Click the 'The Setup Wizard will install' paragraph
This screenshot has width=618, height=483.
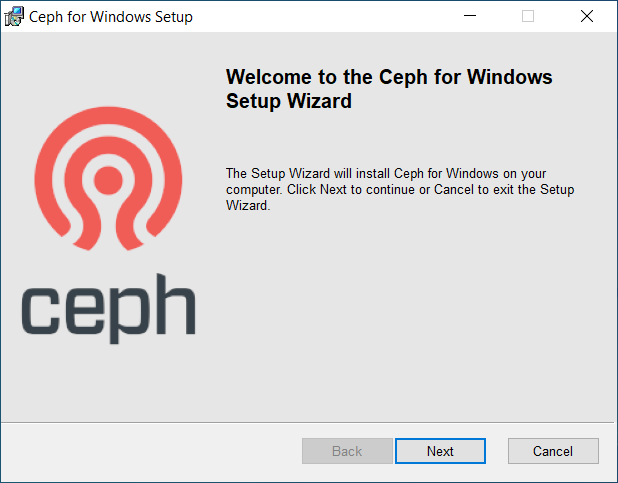pos(400,189)
